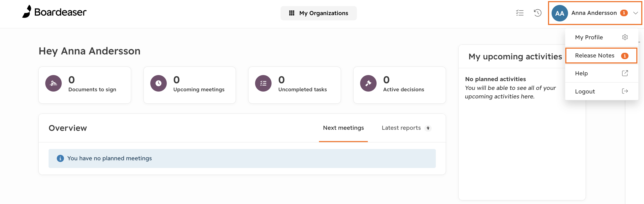644x204 pixels.
Task: Click the Release Notes count badge
Action: (x=625, y=56)
